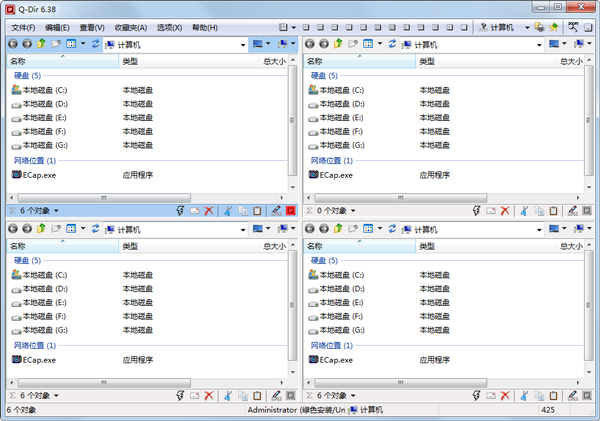
Task: Click the desktop monitor icon in top-right pane
Action: pyautogui.click(x=554, y=44)
